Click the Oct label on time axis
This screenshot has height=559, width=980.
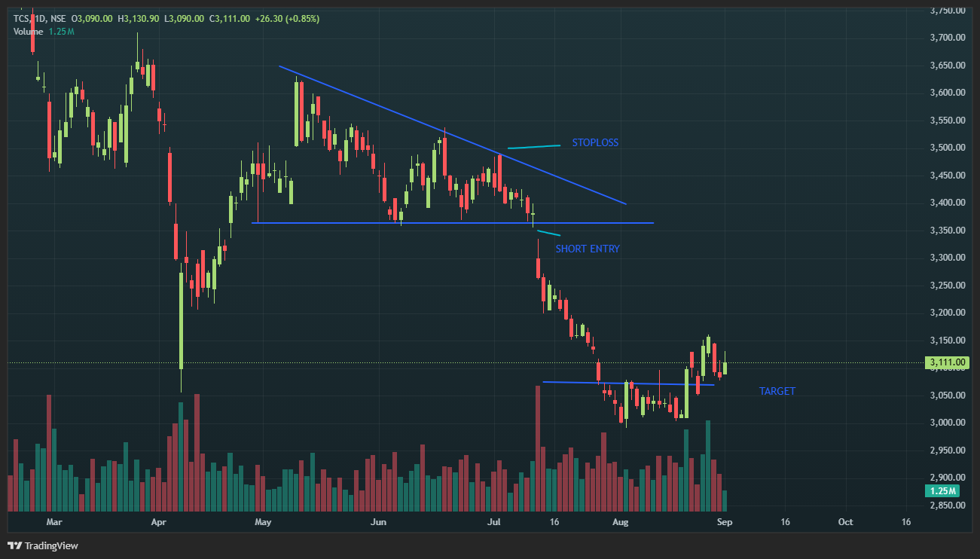(845, 521)
